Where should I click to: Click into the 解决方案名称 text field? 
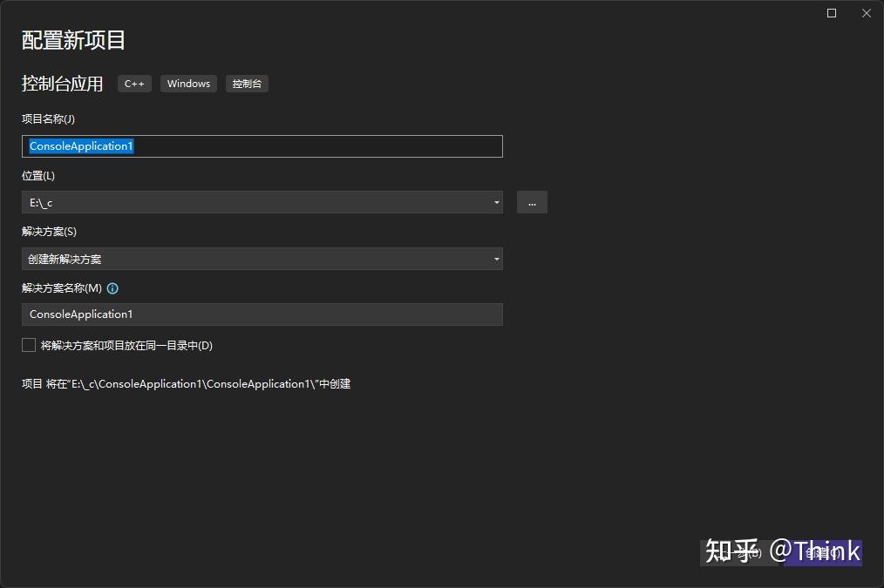(262, 314)
